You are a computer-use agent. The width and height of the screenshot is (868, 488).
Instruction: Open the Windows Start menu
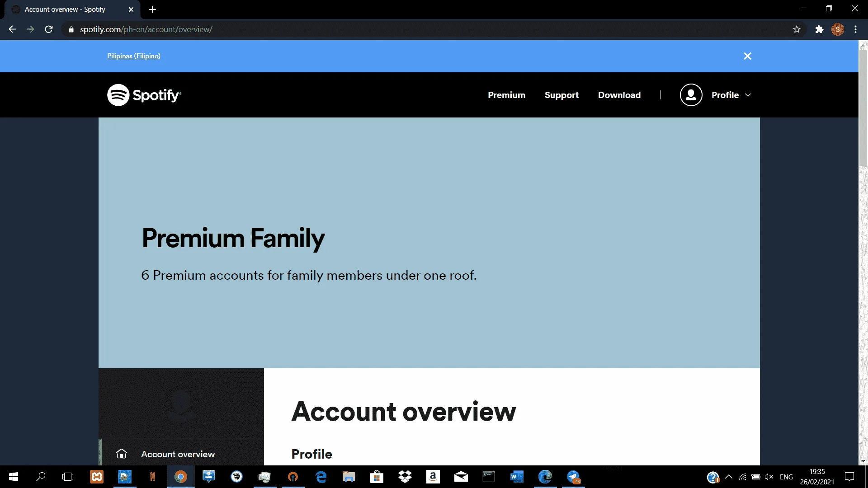(14, 477)
